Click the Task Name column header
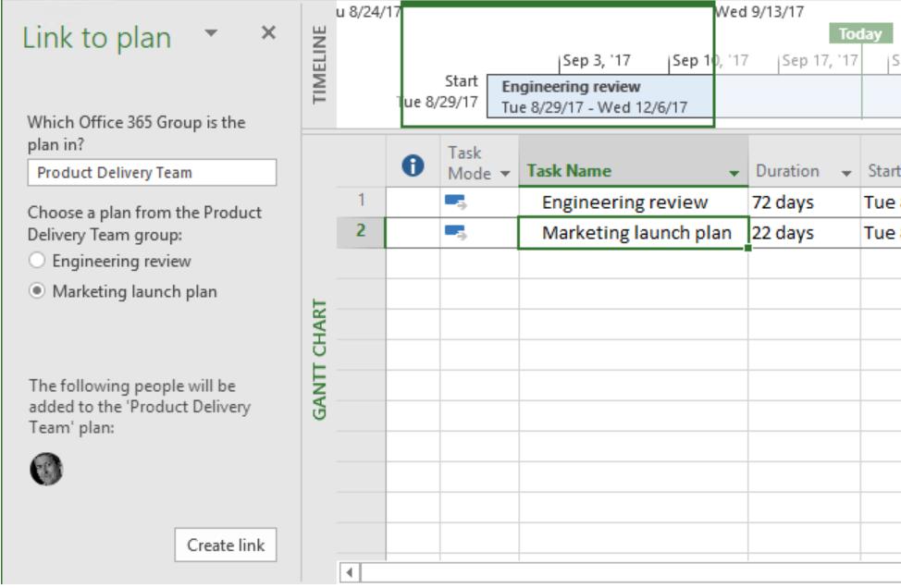 pyautogui.click(x=634, y=162)
